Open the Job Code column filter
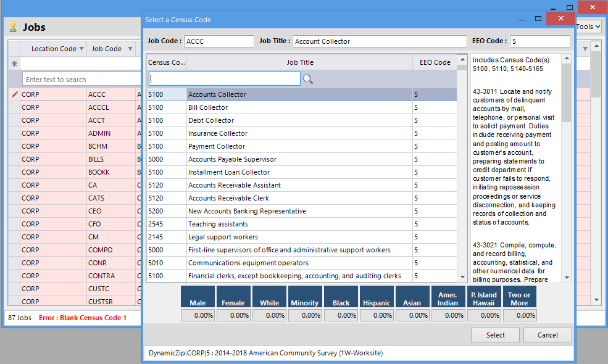Image resolution: width=608 pixels, height=364 pixels. 130,49
